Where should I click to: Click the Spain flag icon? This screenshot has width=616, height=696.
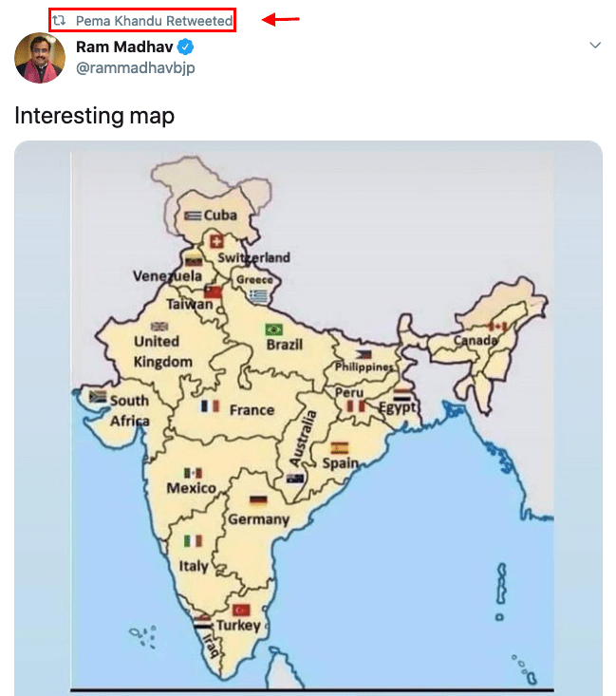pos(339,448)
